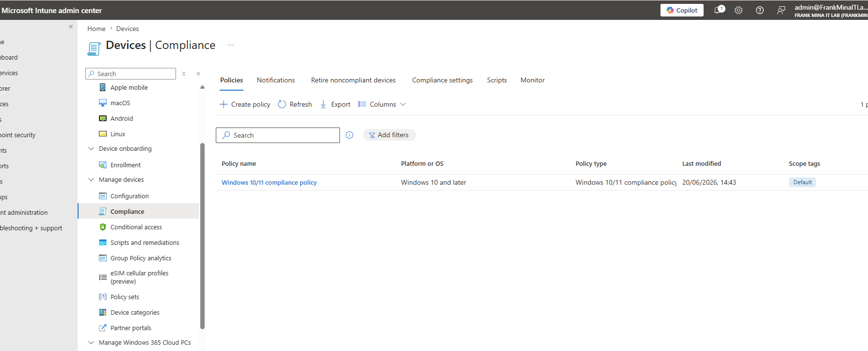The image size is (868, 351).
Task: Open the admin account menu
Action: pyautogui.click(x=831, y=11)
